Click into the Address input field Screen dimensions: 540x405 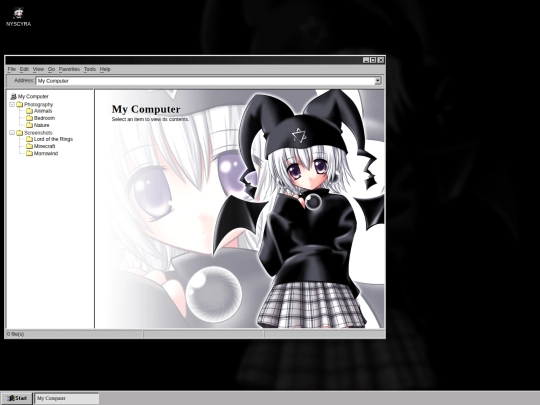(206, 81)
